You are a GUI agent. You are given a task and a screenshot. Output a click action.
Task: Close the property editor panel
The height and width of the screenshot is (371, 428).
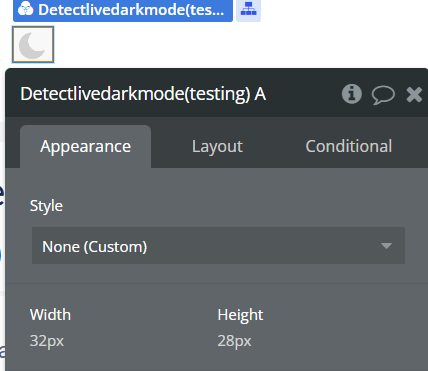tap(414, 94)
